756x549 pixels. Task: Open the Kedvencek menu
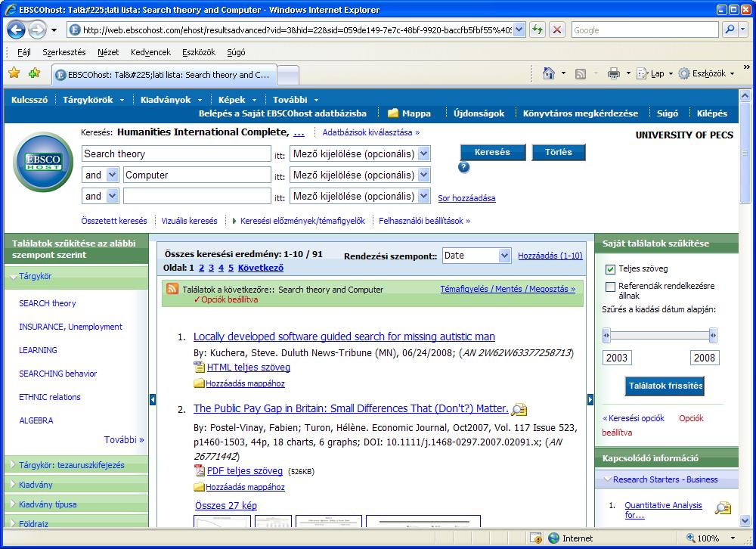[x=150, y=52]
